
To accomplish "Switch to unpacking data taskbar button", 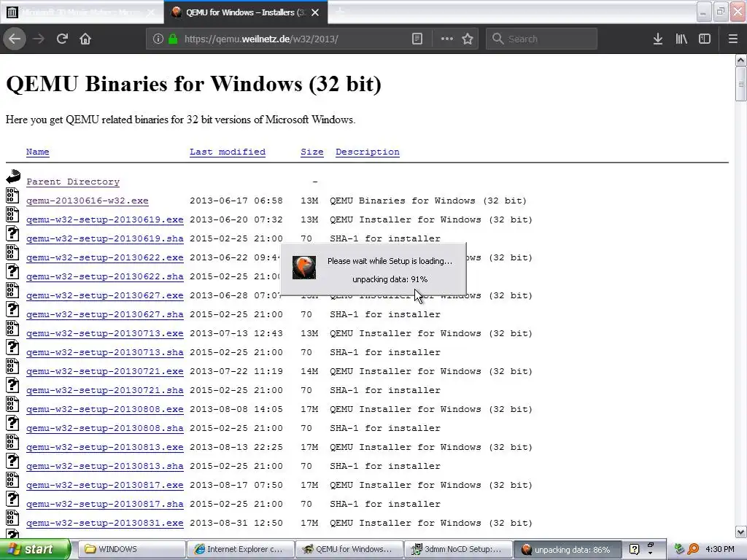I will point(567,550).
